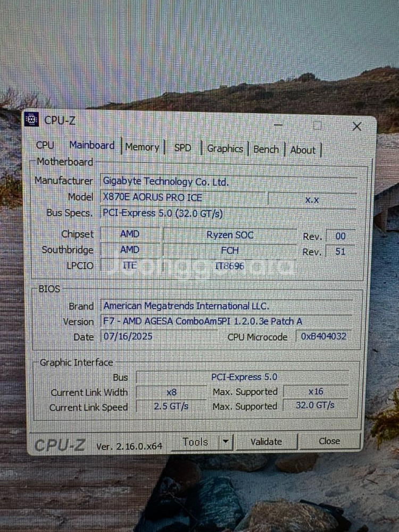Click the x.x model revision field
The image size is (399, 532).
coord(312,200)
